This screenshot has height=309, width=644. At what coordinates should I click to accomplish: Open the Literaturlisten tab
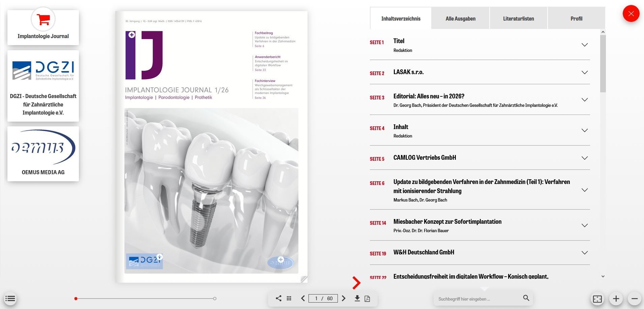[x=518, y=19]
